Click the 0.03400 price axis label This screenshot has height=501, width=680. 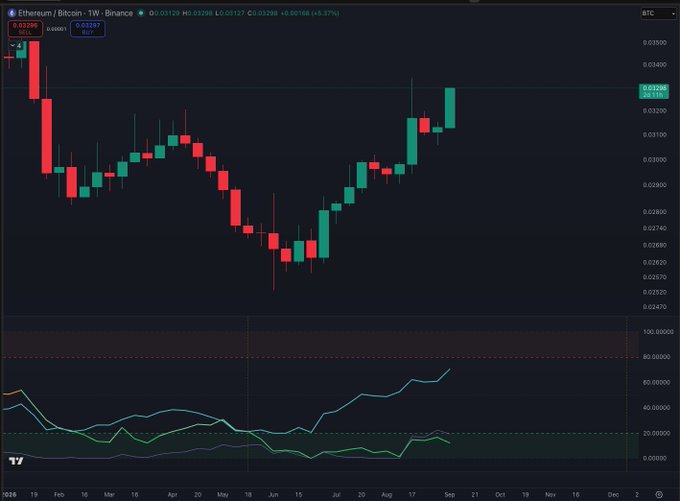654,65
